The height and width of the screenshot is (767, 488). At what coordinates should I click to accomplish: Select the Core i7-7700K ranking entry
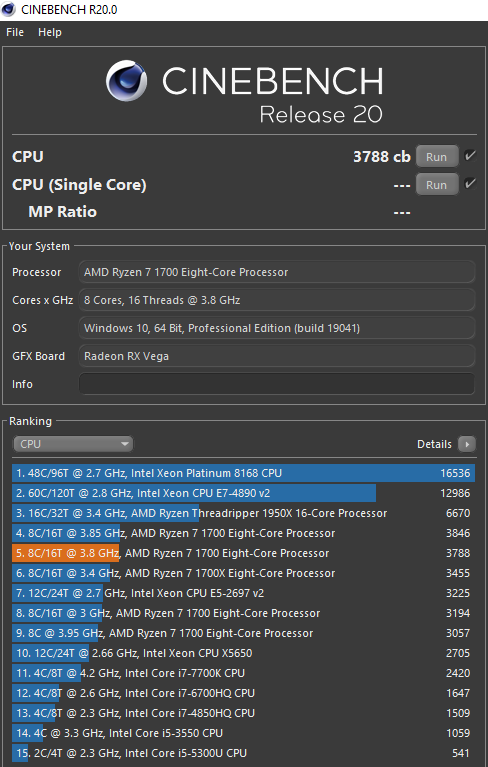coord(244,673)
